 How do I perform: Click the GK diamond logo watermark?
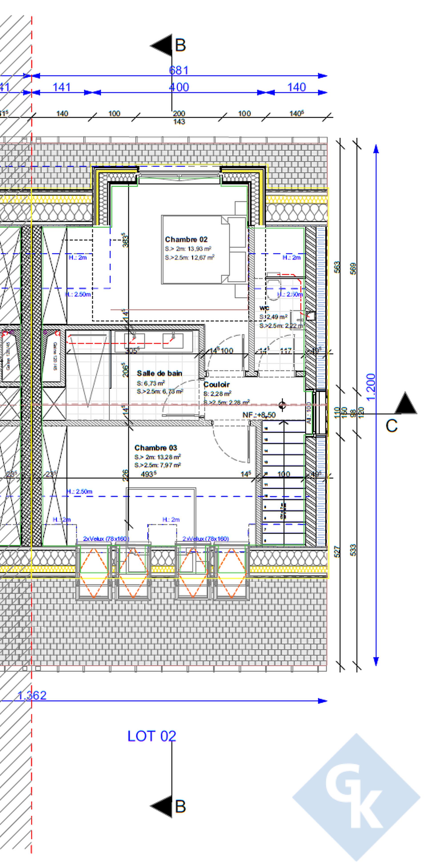(356, 797)
